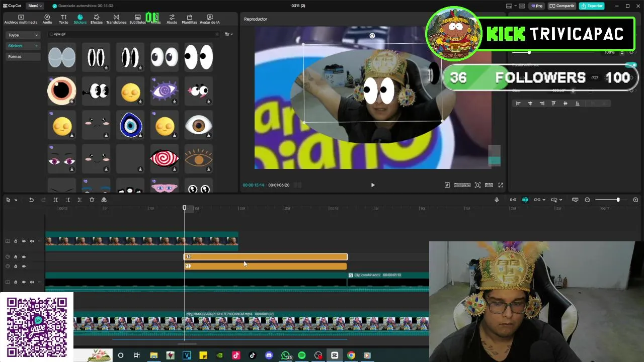Open Discord from the taskbar
The height and width of the screenshot is (362, 644).
269,355
